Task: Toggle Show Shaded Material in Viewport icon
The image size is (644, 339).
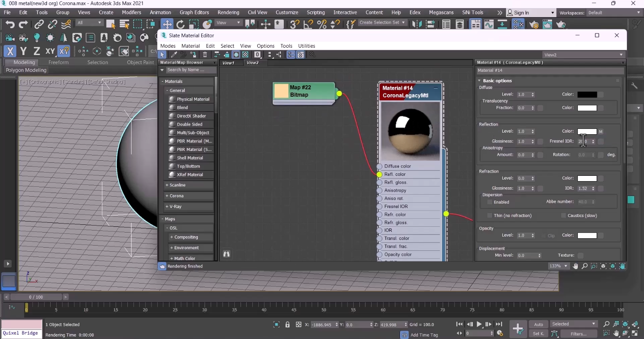Action: [236, 55]
